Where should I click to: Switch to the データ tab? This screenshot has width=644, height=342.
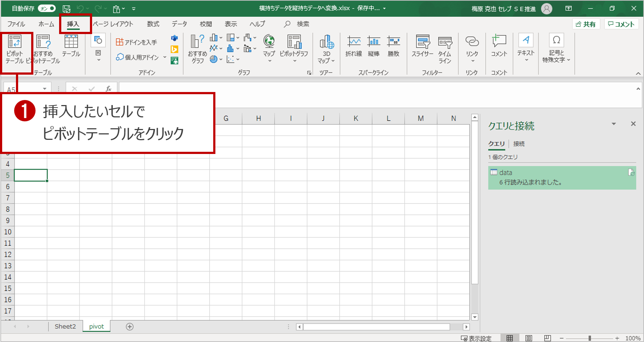pos(179,24)
